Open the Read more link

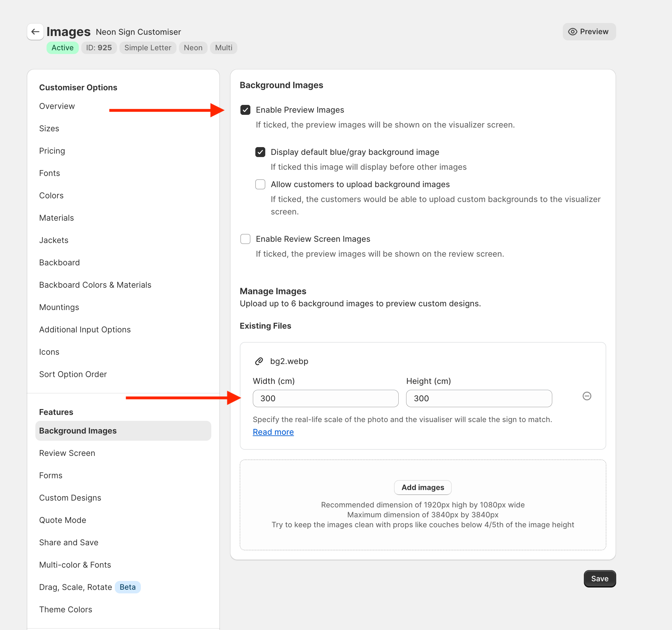point(273,432)
